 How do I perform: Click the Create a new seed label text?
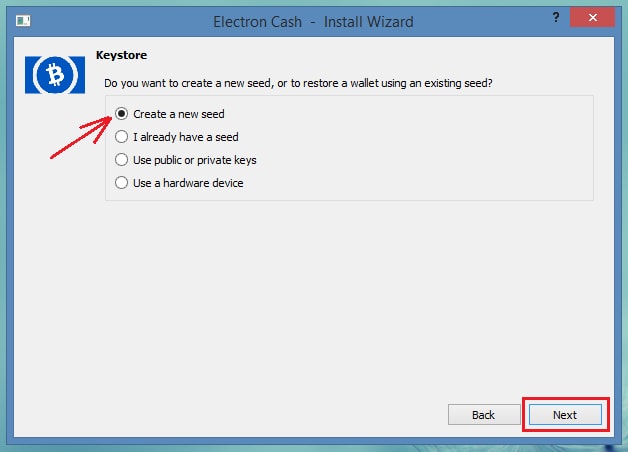(x=179, y=114)
